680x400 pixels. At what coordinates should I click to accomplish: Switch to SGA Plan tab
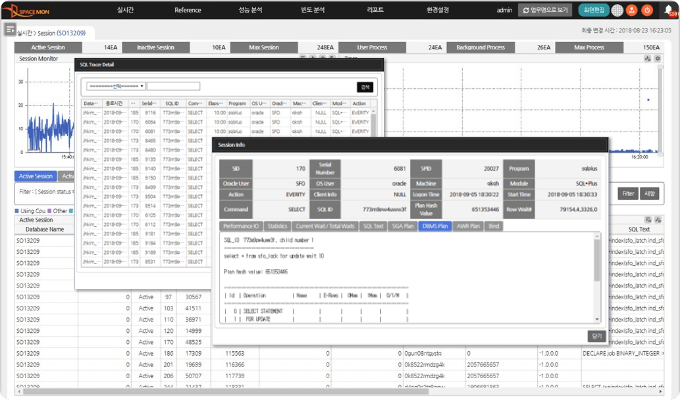[403, 226]
